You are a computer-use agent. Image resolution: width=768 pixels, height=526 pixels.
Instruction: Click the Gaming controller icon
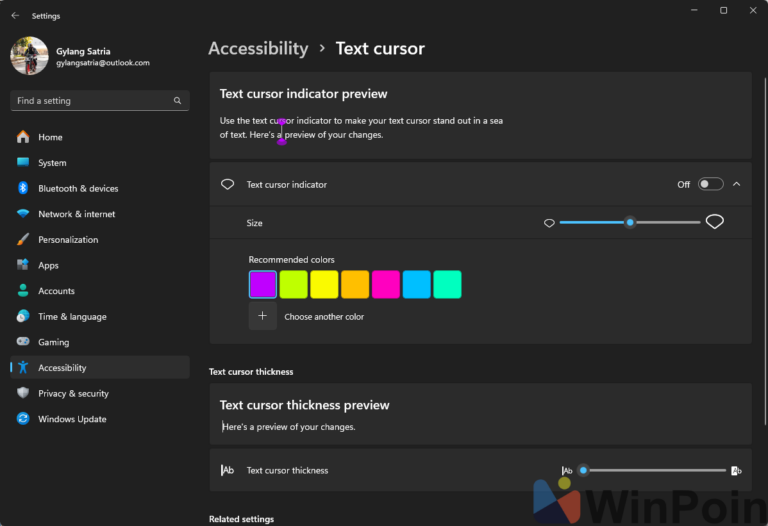[x=23, y=341]
